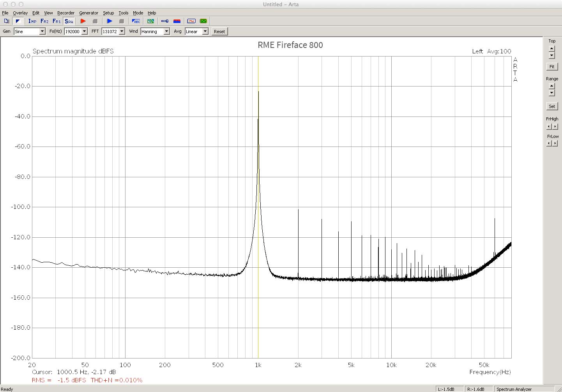The width and height of the screenshot is (562, 392).
Task: Stop recording with the first gray square
Action: [95, 21]
